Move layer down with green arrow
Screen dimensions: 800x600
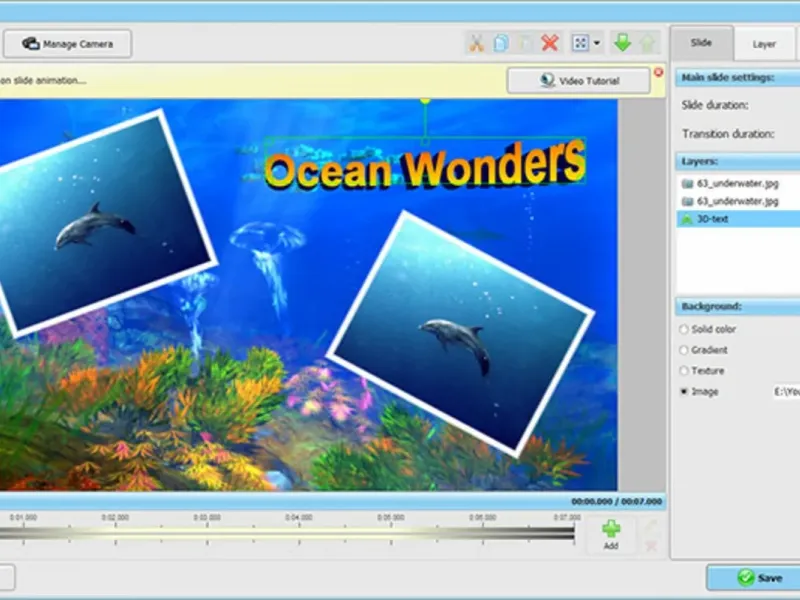tap(622, 43)
